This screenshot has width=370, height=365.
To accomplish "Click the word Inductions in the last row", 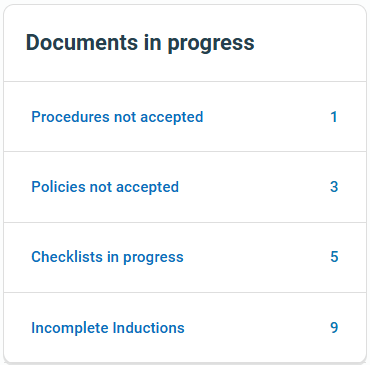I will coord(148,328).
